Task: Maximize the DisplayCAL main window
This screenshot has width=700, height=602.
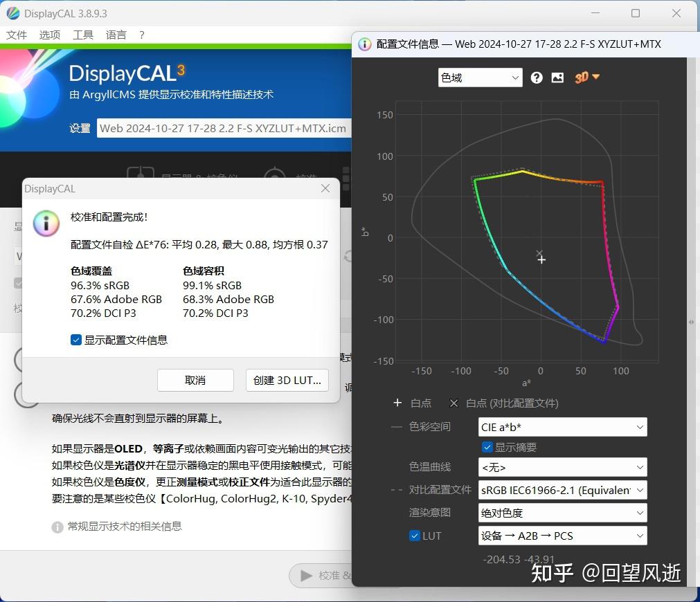Action: pos(636,13)
